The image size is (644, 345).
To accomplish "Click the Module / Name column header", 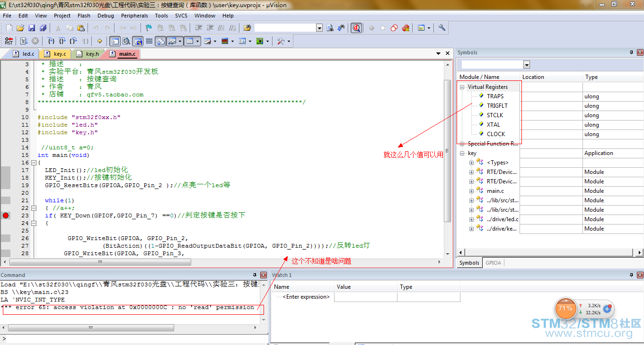I will point(488,77).
